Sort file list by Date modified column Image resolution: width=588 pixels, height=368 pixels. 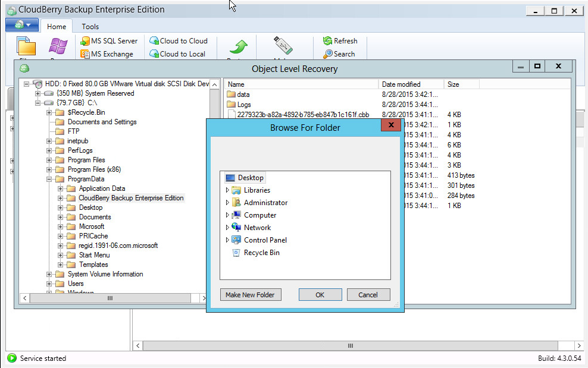[x=411, y=84]
